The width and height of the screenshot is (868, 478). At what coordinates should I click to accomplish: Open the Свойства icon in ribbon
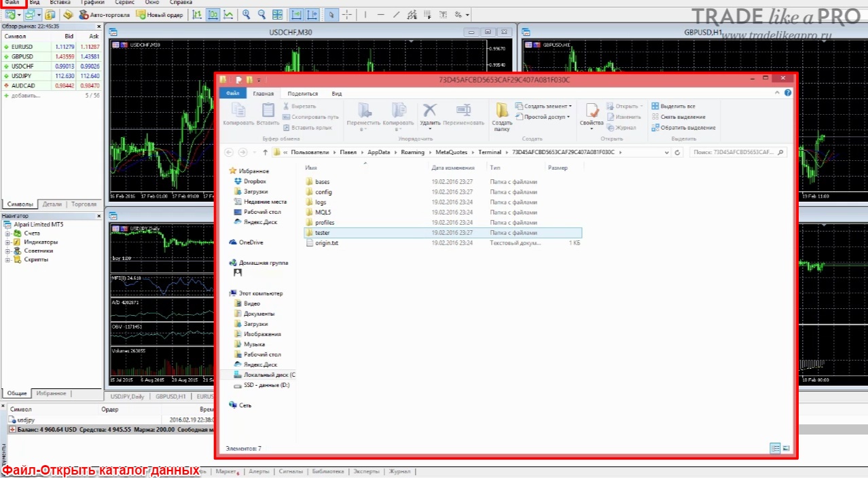pos(592,116)
